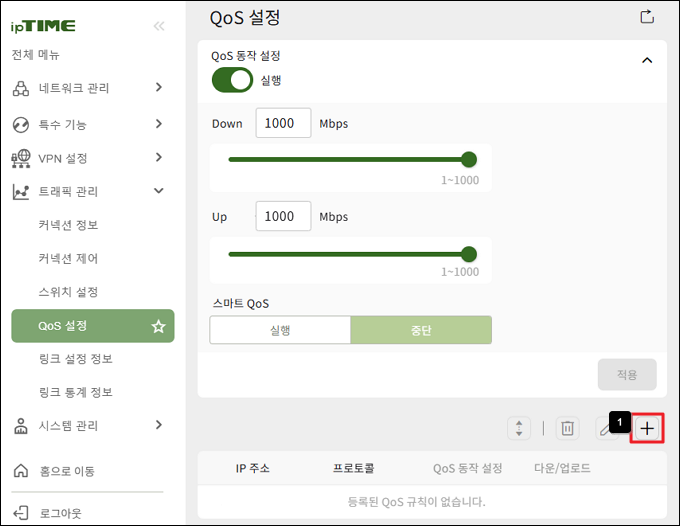Toggle the QoS 동작 설정 switch

tap(232, 80)
